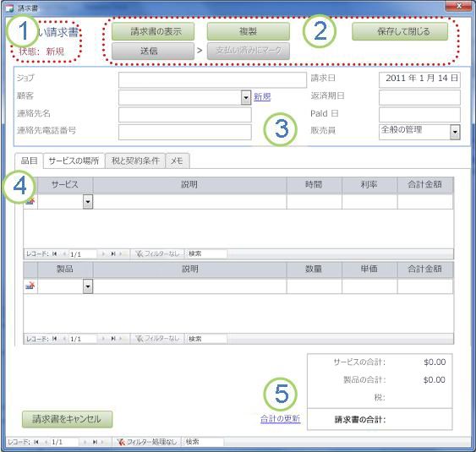Screen dimensions: 476x452
Task: Click the 説明 cell in the サービス grid row
Action: pyautogui.click(x=189, y=201)
